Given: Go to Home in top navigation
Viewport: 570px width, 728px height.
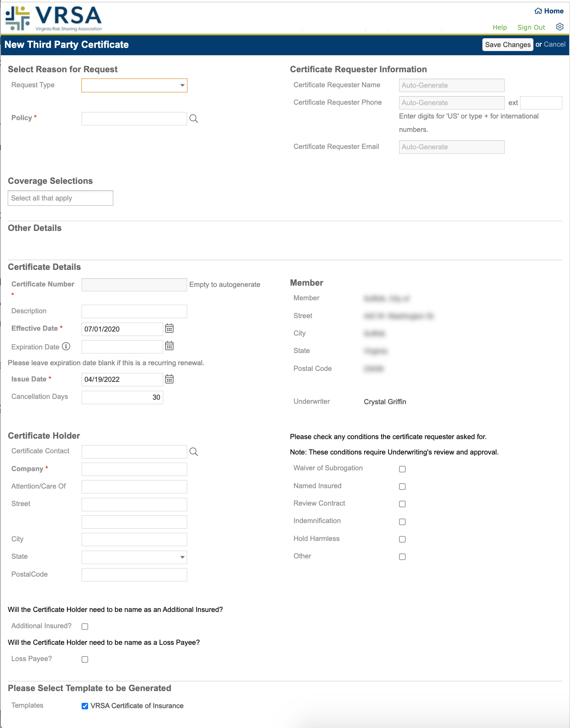Looking at the screenshot, I should [549, 11].
